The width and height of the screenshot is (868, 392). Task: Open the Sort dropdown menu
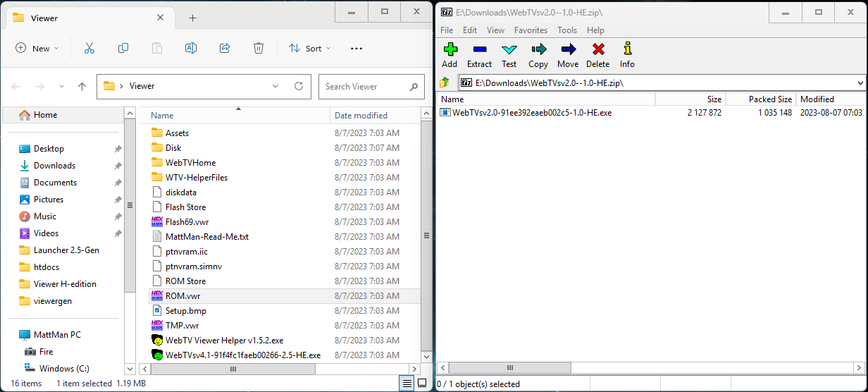pyautogui.click(x=309, y=48)
